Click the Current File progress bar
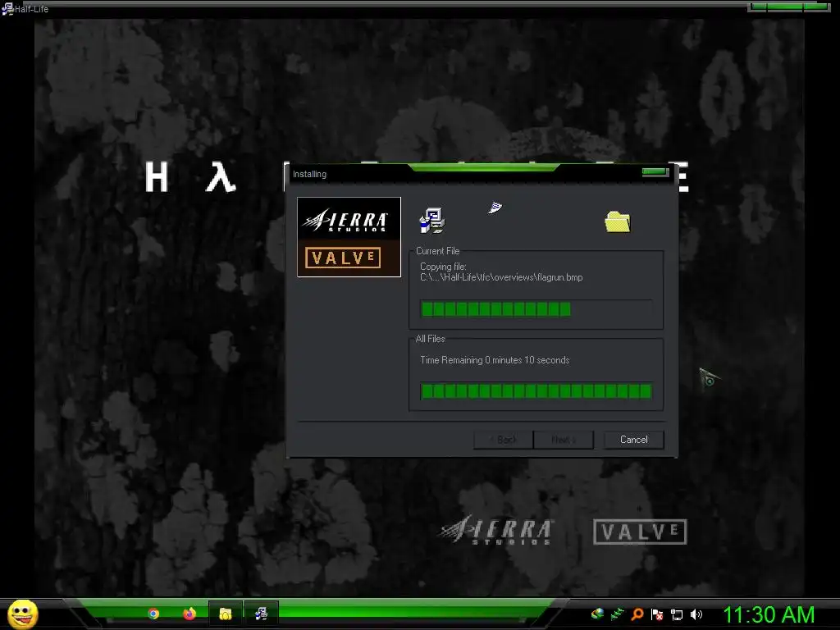 [536, 309]
